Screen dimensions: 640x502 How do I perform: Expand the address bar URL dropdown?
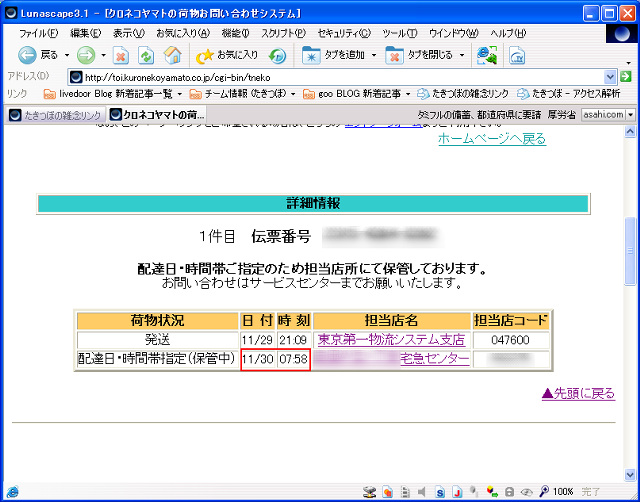tap(610, 76)
